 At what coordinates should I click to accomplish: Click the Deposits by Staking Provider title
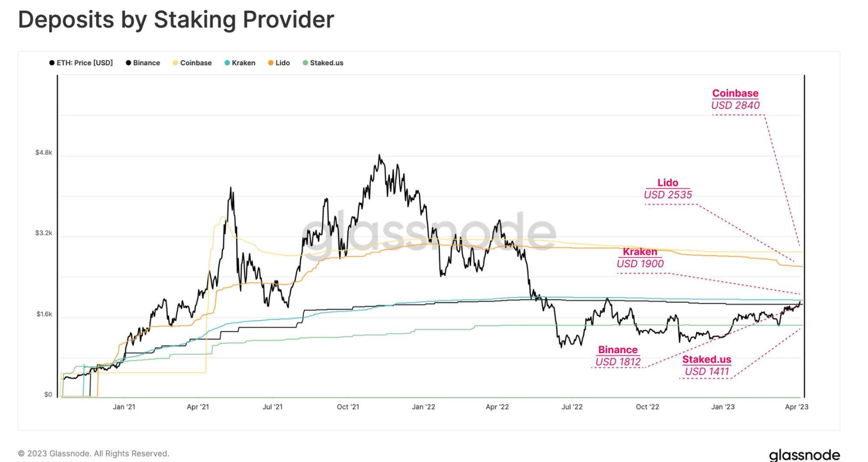(176, 20)
